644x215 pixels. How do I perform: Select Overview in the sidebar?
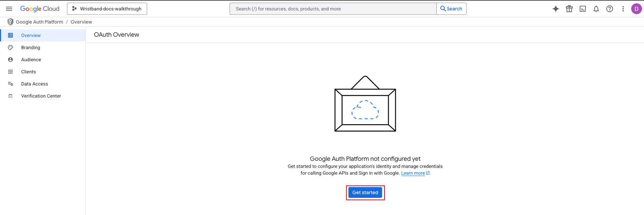(x=43, y=35)
